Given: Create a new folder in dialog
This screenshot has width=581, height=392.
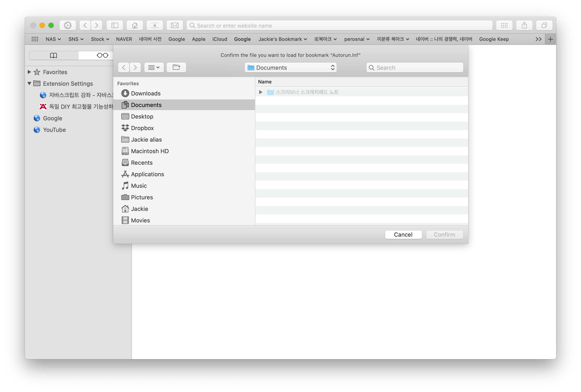Looking at the screenshot, I should [x=176, y=67].
